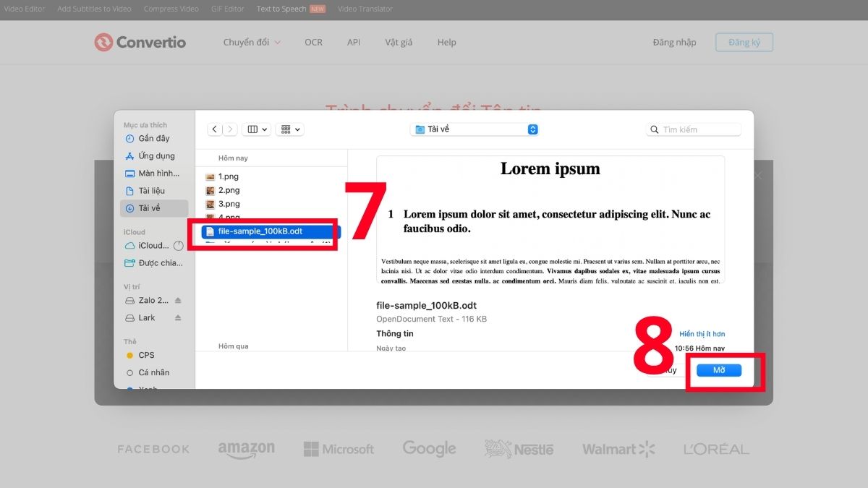Click the Đăng ký sign-up button

point(744,42)
